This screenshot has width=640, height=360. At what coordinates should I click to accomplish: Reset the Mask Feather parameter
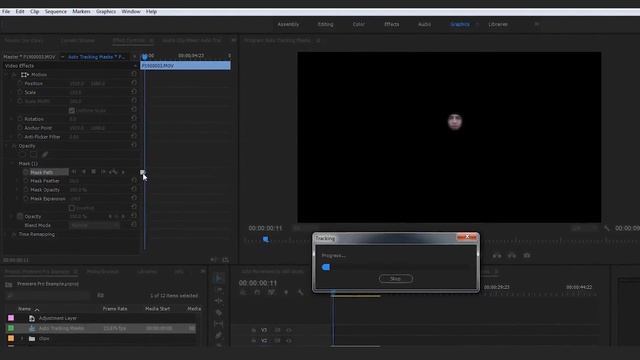tap(134, 180)
